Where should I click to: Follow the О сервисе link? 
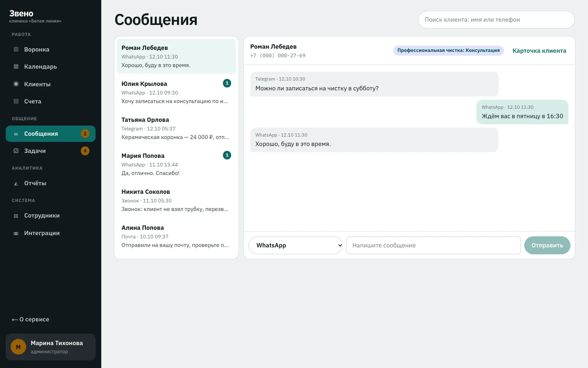pyautogui.click(x=30, y=319)
